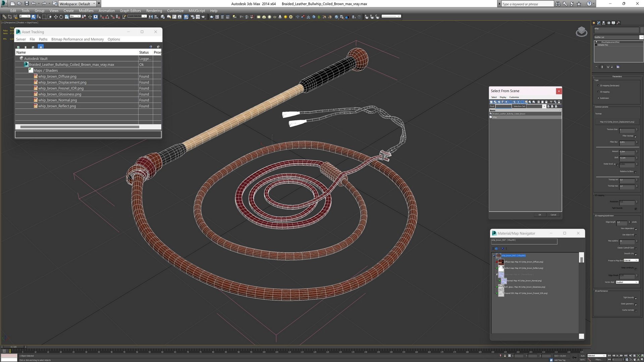The width and height of the screenshot is (644, 362).
Task: Open the Utilities hammer panel tab
Action: pyautogui.click(x=618, y=23)
